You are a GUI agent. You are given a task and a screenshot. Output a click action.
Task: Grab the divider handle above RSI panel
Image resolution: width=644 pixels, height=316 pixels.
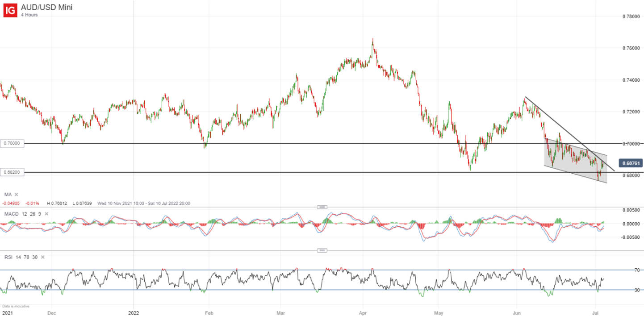(x=322, y=250)
